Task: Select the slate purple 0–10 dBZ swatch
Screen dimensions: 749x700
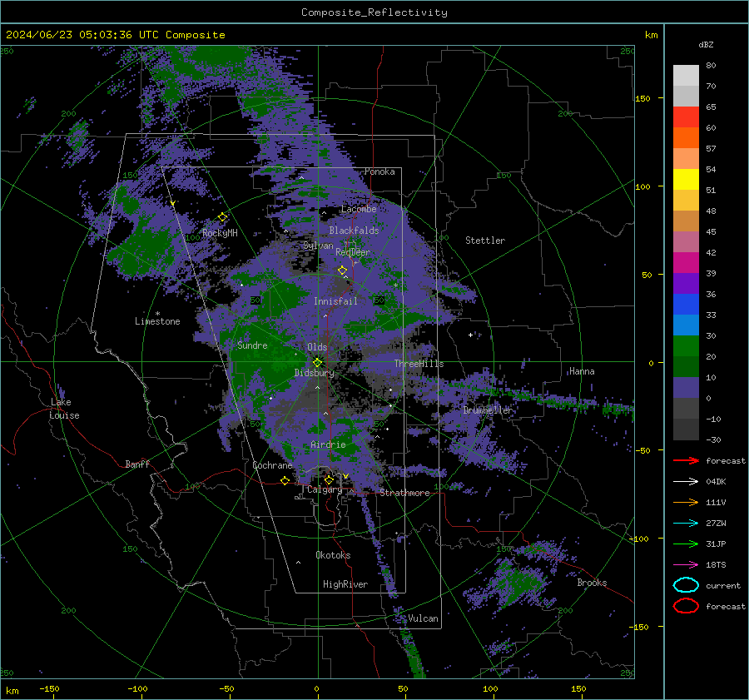Action: click(x=686, y=388)
